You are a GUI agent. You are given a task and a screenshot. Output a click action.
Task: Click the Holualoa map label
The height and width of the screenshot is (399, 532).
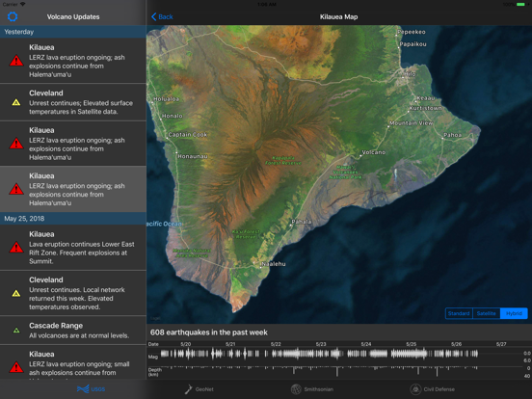click(166, 98)
